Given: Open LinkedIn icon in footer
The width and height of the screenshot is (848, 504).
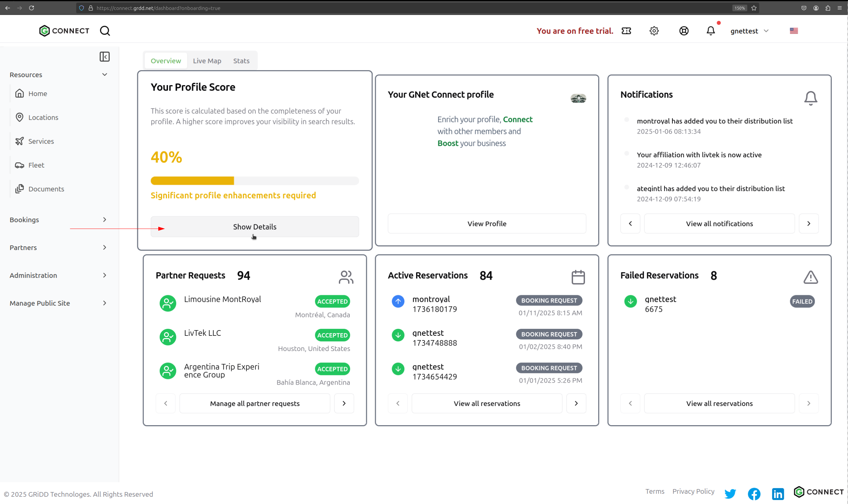Looking at the screenshot, I should tap(778, 493).
